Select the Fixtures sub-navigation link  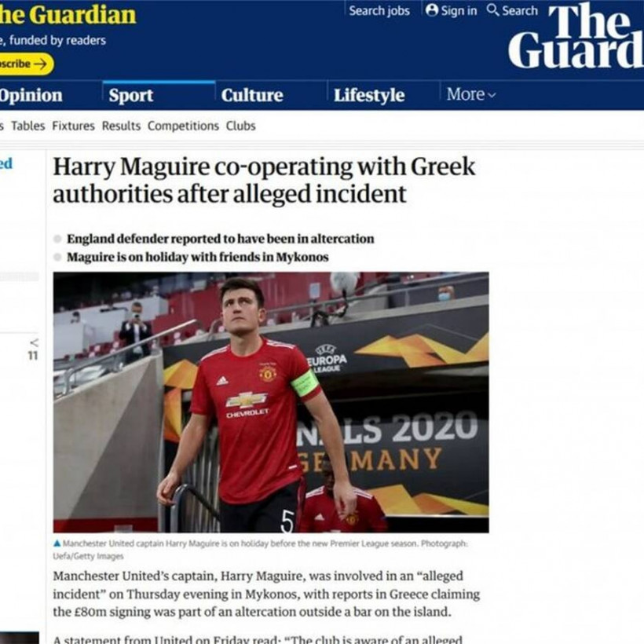(x=73, y=126)
